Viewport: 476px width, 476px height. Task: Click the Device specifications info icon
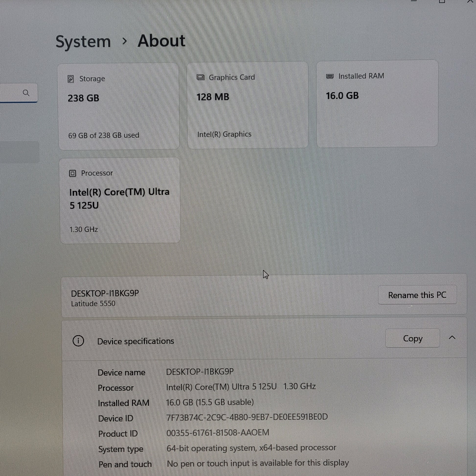coord(78,341)
